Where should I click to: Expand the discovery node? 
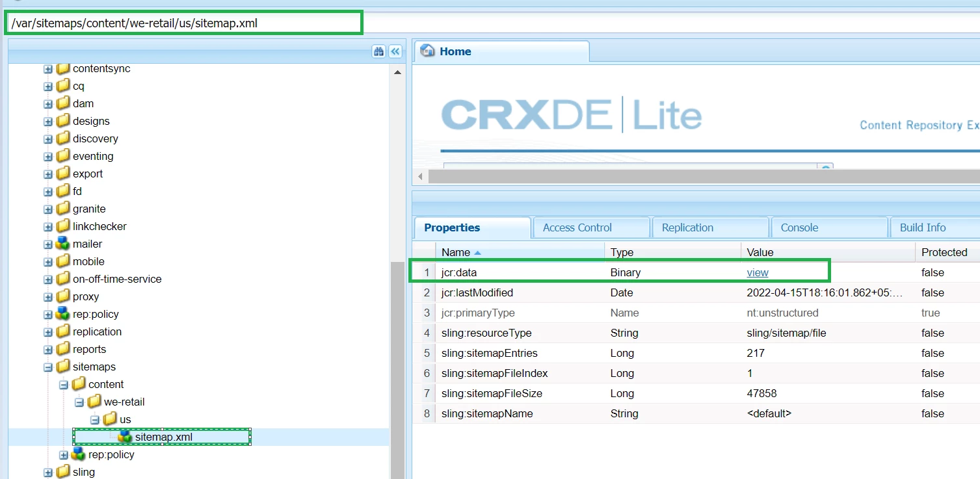pos(48,139)
